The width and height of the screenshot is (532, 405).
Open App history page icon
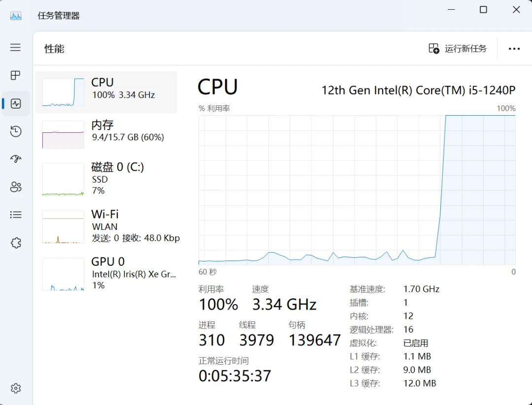tap(16, 131)
